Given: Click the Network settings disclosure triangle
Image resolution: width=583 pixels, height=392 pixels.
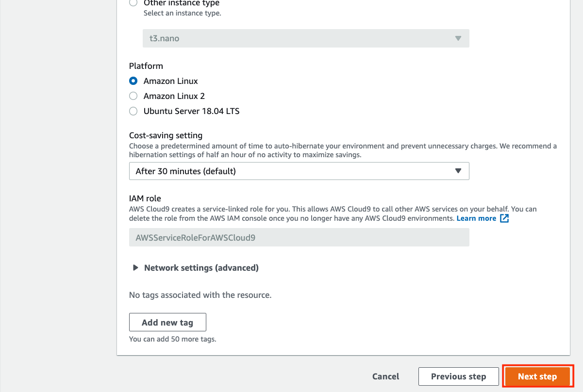Looking at the screenshot, I should [135, 267].
